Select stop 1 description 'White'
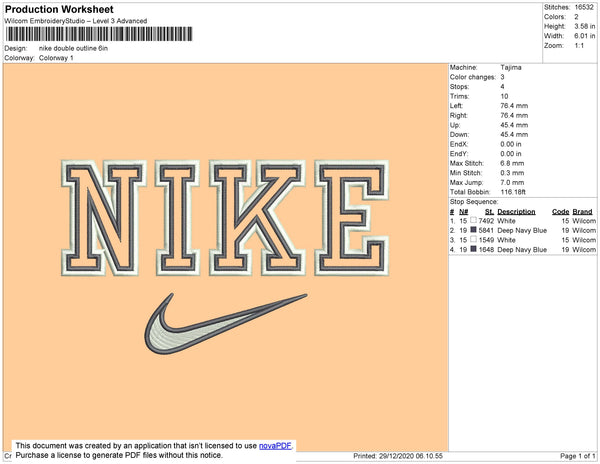600x464 pixels. 506,221
